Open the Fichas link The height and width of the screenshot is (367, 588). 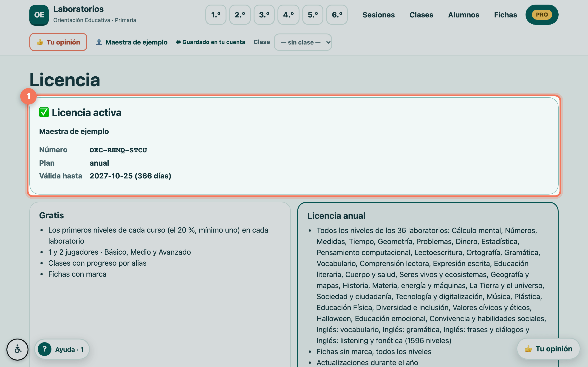coord(505,15)
